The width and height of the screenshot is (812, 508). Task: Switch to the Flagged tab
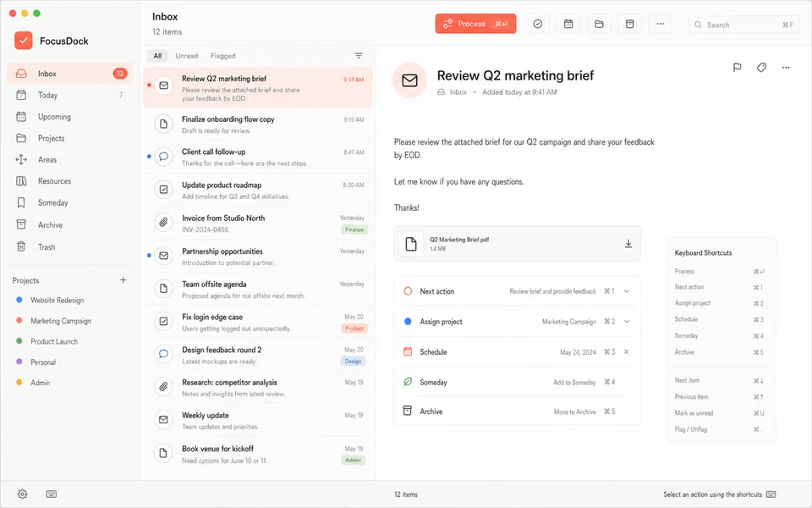[x=222, y=56]
